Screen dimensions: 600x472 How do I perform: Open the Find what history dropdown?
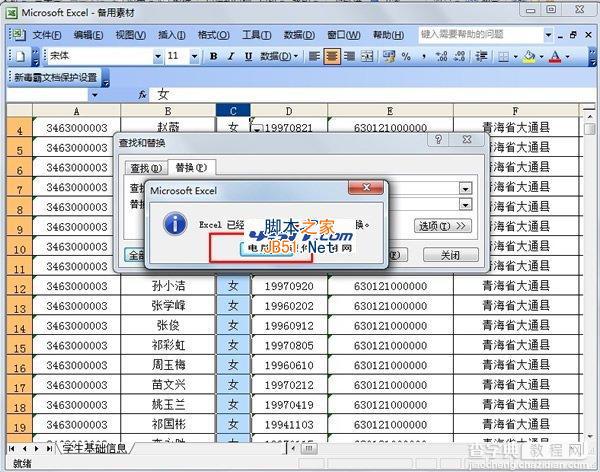tap(465, 188)
